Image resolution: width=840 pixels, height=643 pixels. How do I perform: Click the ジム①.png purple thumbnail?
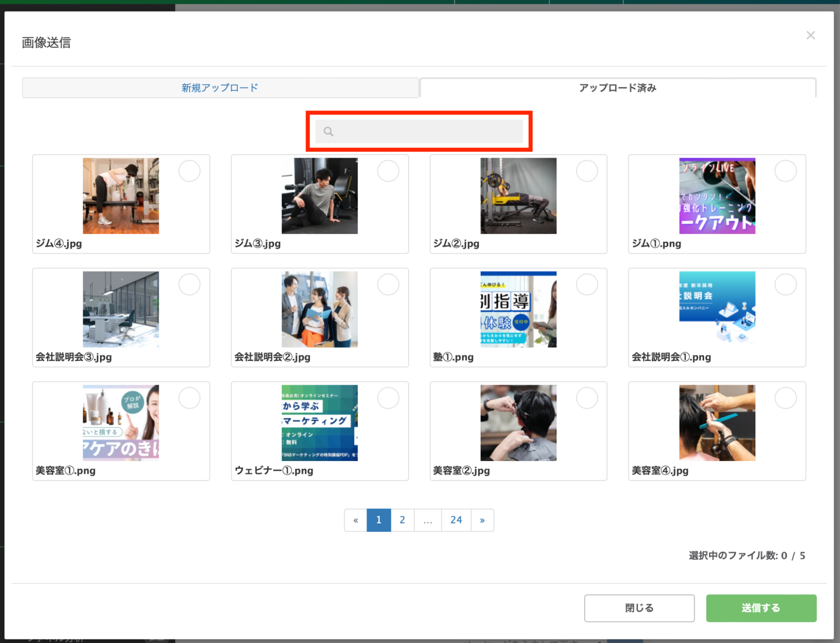(x=716, y=196)
